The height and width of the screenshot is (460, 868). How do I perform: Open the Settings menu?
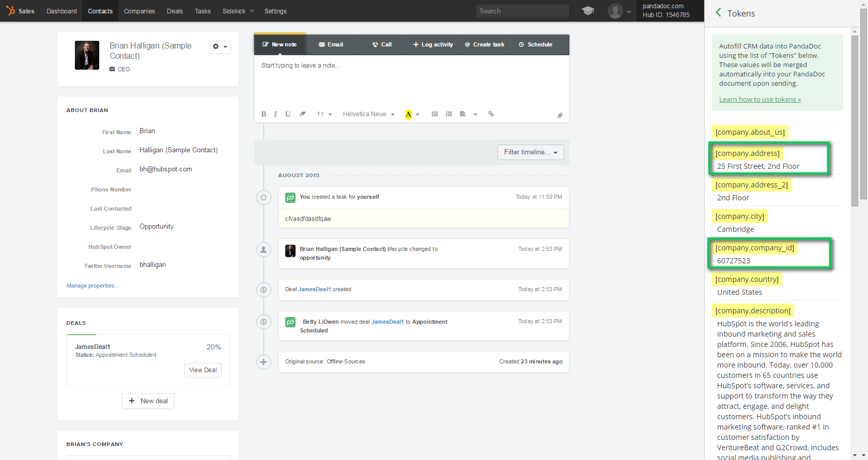(x=275, y=11)
